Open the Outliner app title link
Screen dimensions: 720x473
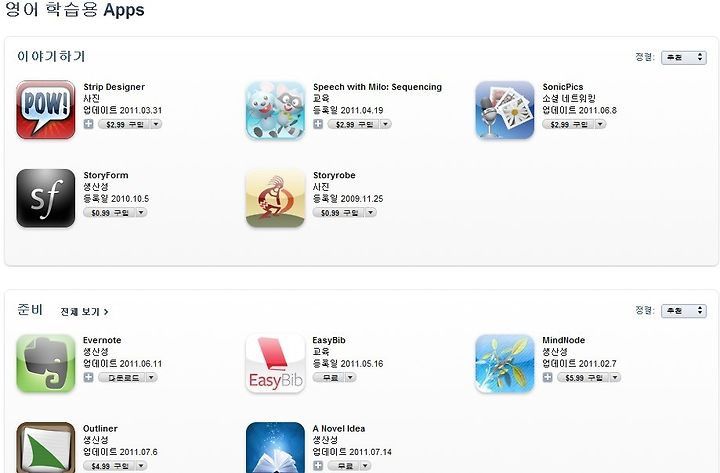coord(100,428)
